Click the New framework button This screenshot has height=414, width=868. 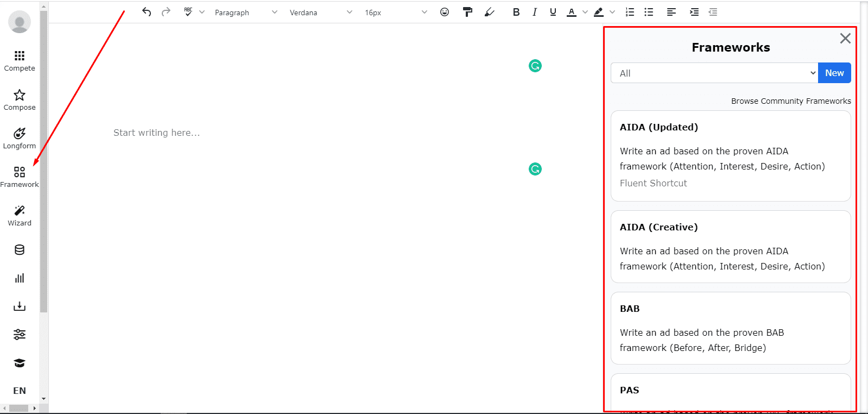834,73
